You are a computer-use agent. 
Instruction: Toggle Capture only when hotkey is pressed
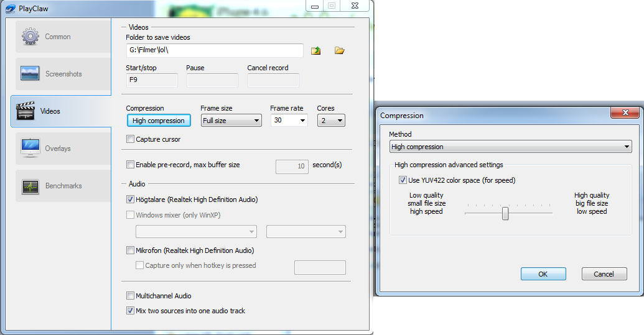(x=139, y=265)
